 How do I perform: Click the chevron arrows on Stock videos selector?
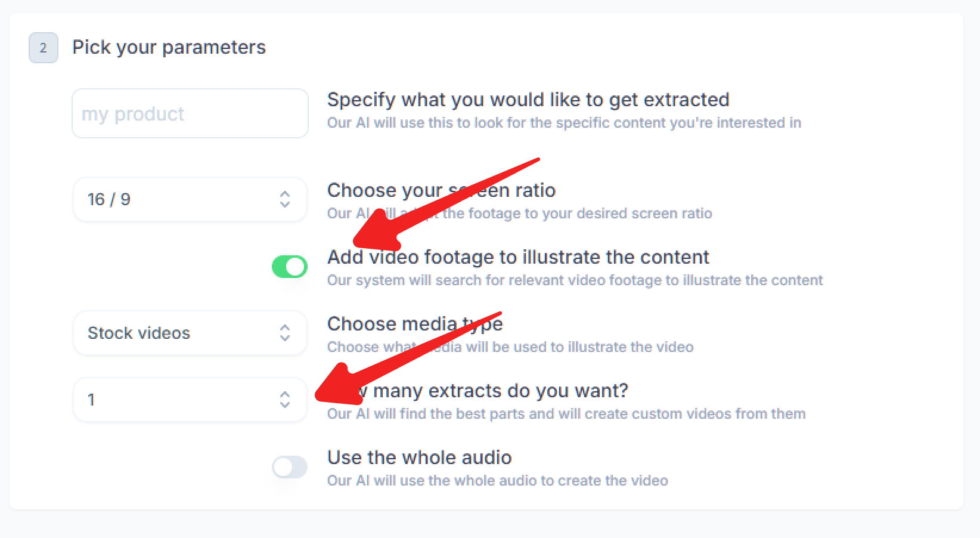pos(285,333)
